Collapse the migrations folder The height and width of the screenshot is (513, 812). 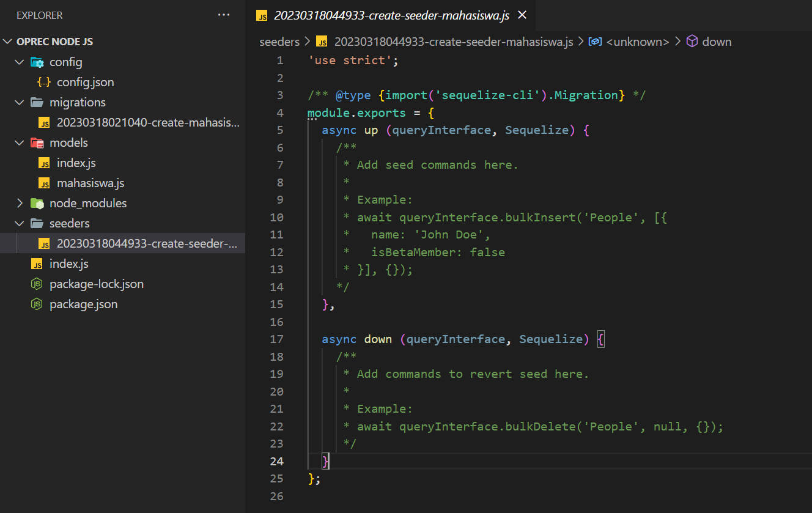19,101
